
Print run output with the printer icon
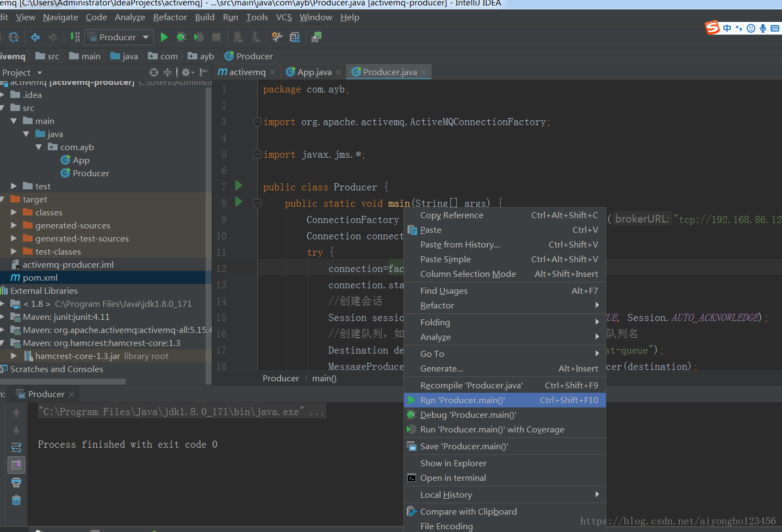(16, 482)
